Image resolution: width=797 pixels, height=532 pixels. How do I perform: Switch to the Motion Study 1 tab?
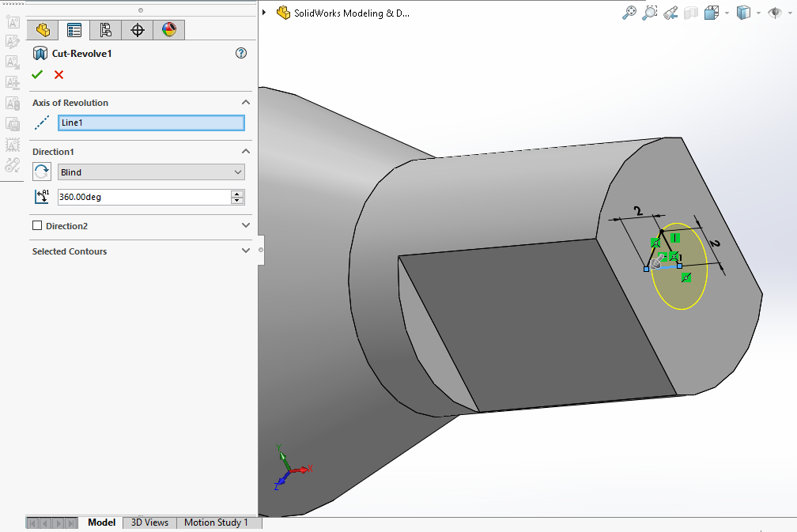tap(216, 523)
